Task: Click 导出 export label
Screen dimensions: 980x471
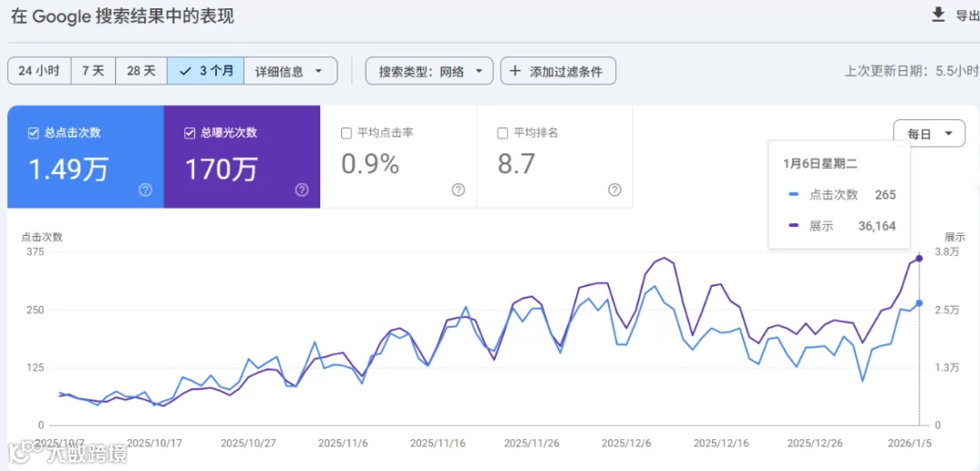Action: [967, 15]
